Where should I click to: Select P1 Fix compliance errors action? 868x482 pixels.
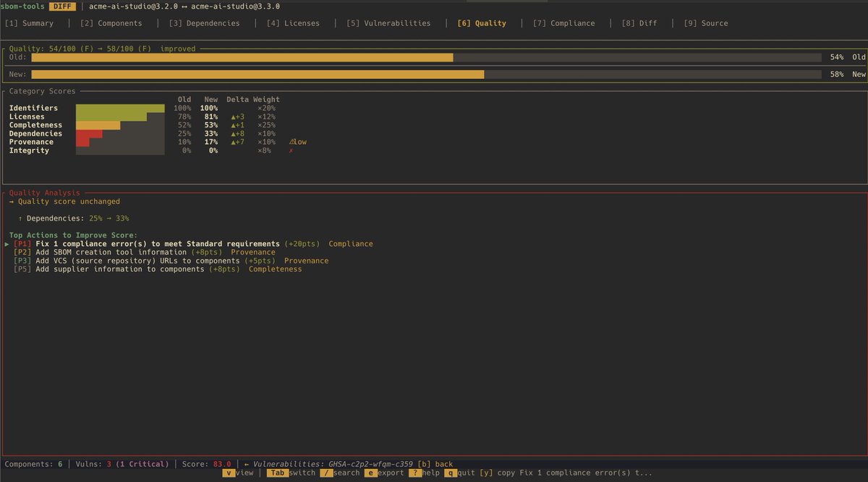(193, 244)
